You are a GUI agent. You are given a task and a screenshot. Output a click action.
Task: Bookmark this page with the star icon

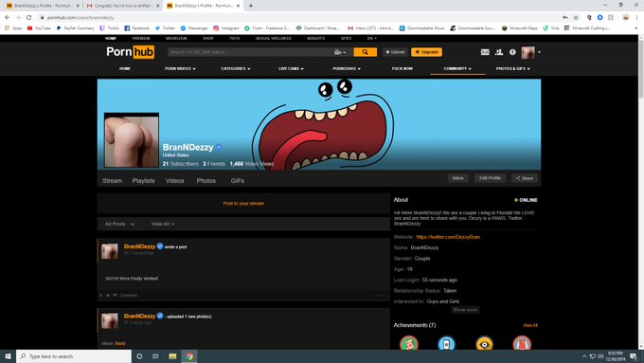point(576,17)
